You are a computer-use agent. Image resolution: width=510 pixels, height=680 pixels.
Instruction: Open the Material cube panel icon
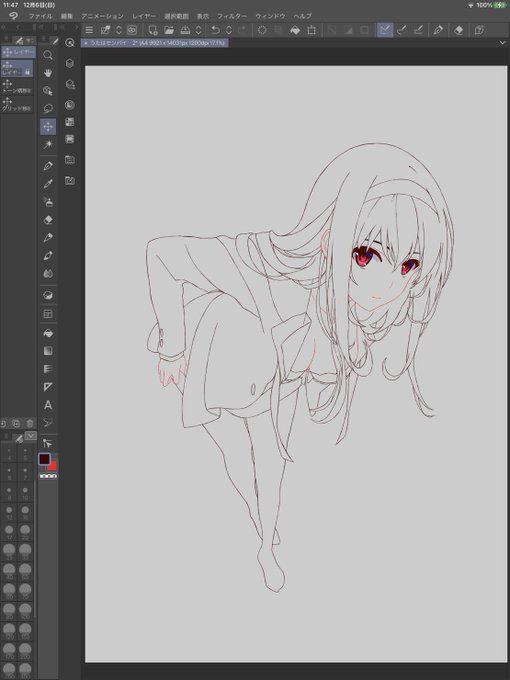[70, 63]
